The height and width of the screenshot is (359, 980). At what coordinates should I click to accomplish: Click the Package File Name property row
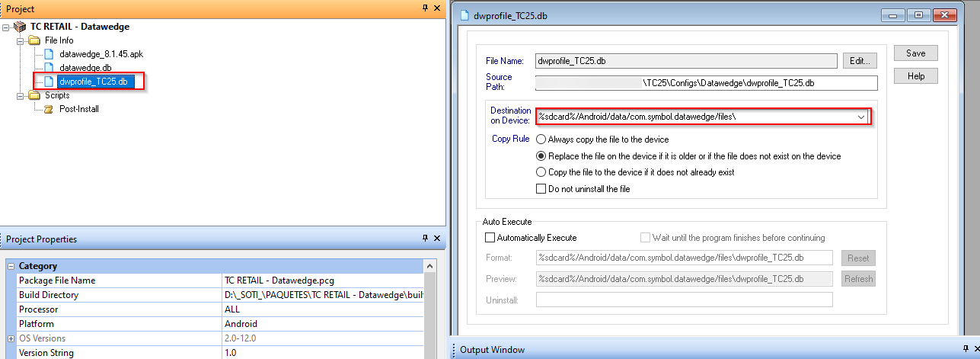click(x=215, y=280)
